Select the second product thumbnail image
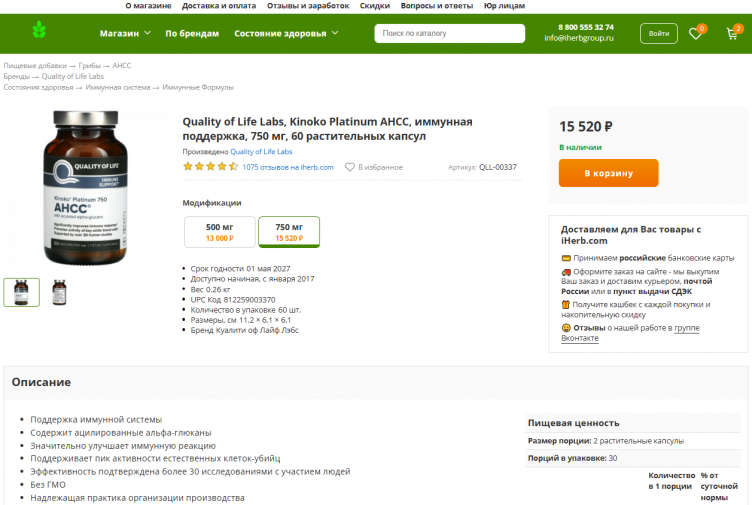 click(59, 292)
